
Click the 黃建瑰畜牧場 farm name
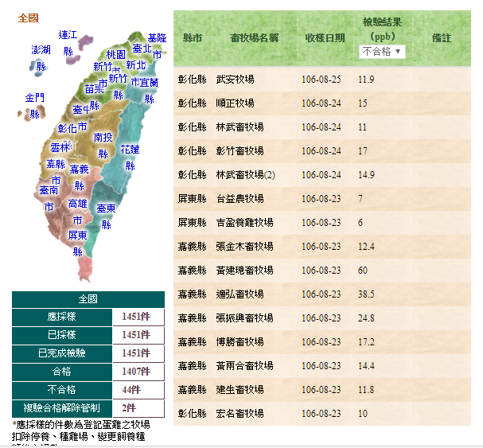[244, 271]
